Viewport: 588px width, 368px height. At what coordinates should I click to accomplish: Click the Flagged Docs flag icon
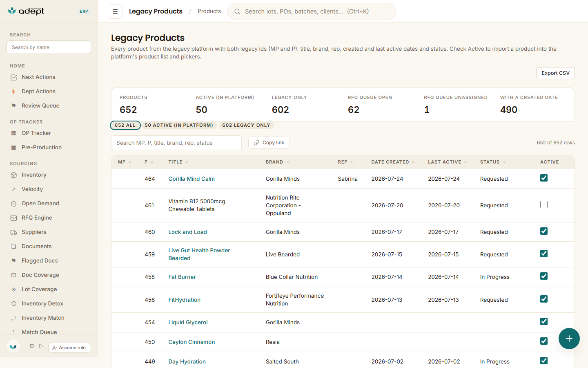point(14,261)
